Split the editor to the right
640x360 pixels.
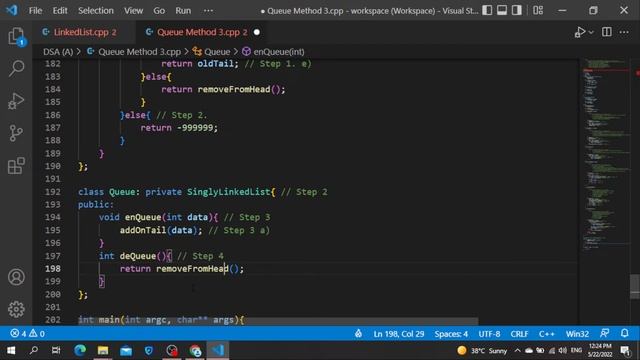point(607,32)
